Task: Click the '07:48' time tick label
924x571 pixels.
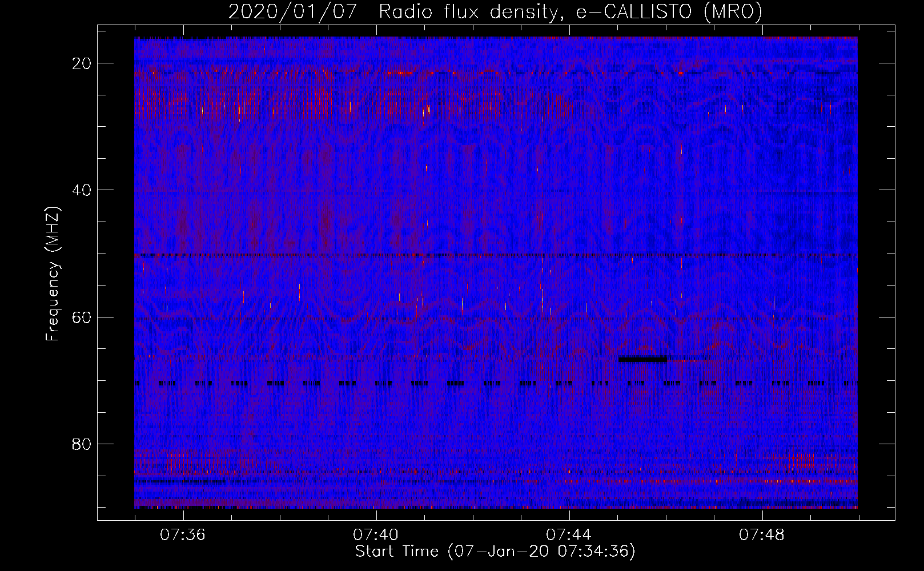Action: point(762,535)
